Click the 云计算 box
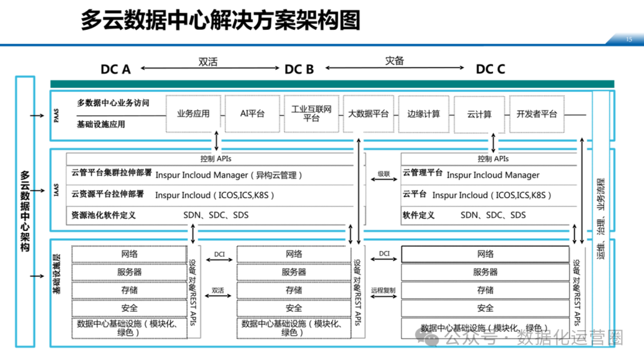Viewport: 644px width, 363px height. pos(479,114)
